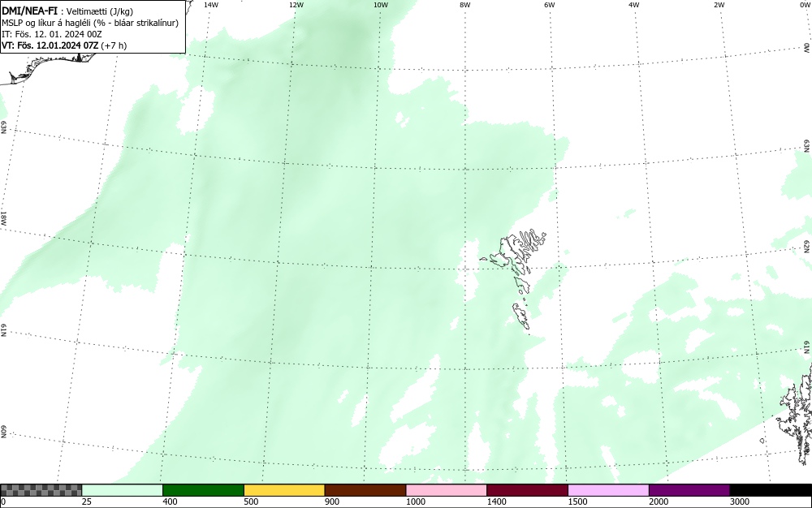Screen dimensions: 812x508
Task: Click the "14W" longitude label
Action: (211, 5)
